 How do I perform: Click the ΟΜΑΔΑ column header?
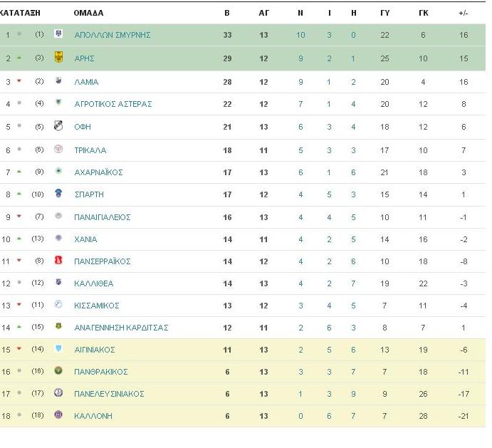tap(88, 13)
